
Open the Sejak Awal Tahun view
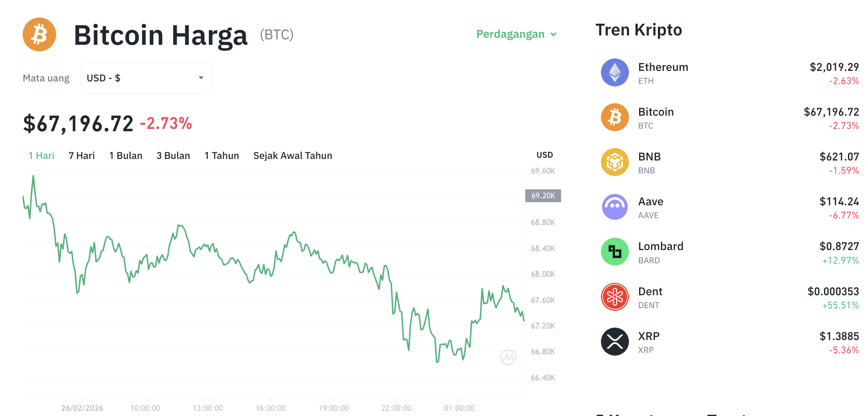click(x=293, y=155)
